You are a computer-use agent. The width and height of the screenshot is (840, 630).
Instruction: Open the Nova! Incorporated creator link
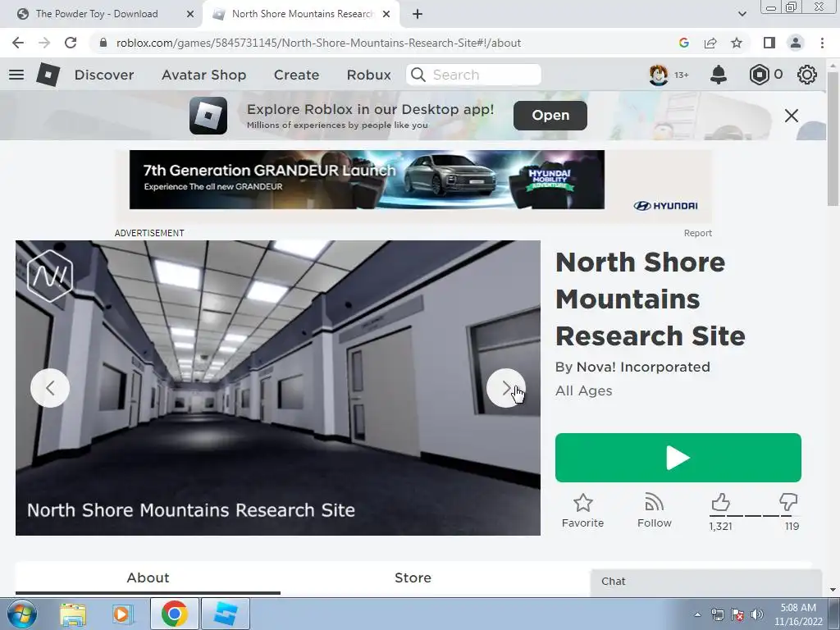[x=643, y=367]
